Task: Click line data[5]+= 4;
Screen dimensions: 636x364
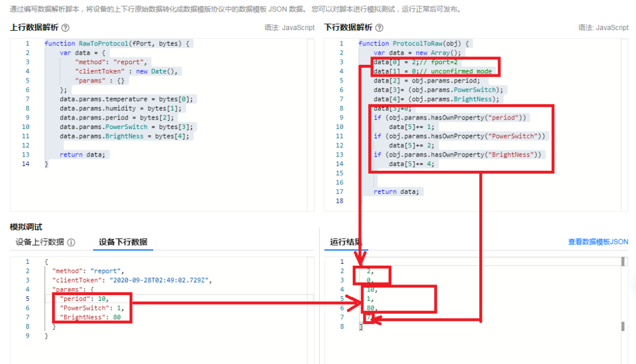Action: 412,164
